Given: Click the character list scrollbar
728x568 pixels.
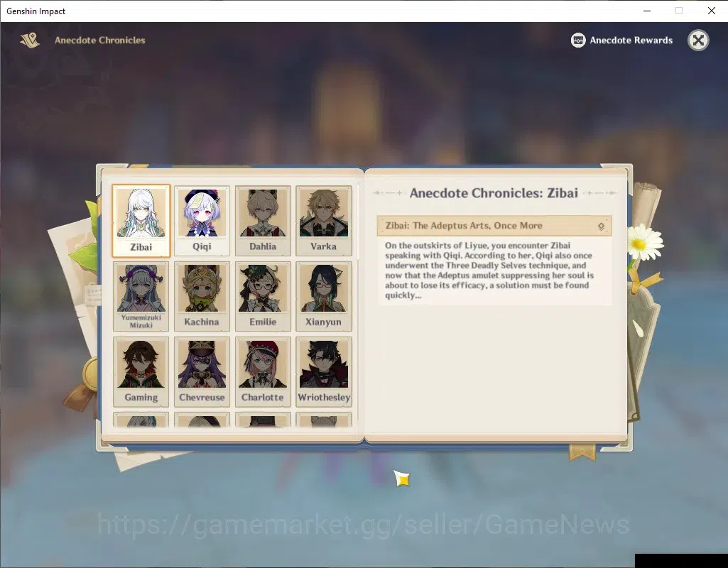Looking at the screenshot, I should pos(357,223).
